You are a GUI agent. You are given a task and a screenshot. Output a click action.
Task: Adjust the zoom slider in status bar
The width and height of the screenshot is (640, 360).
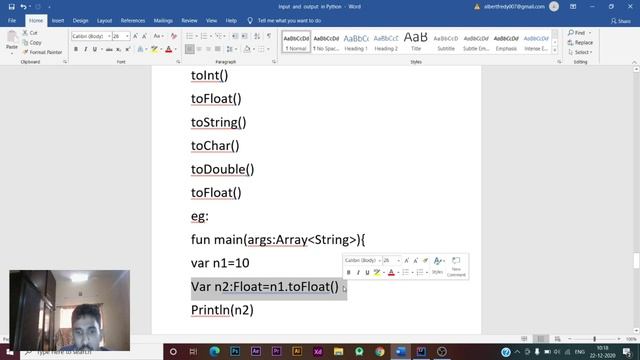pos(594,339)
